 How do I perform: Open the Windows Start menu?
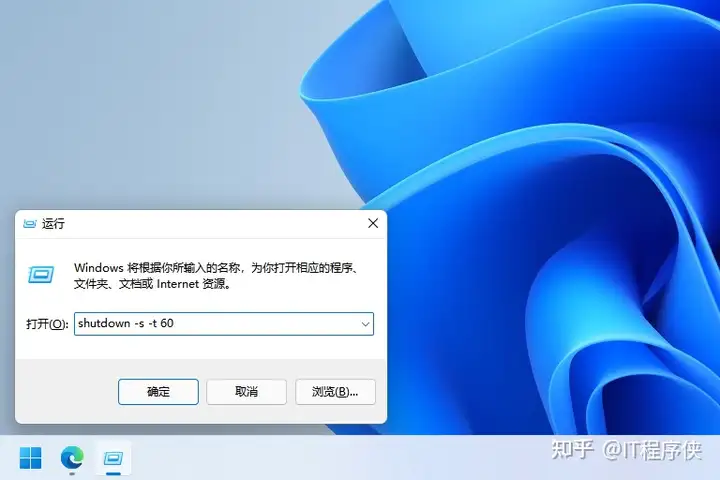coord(31,457)
